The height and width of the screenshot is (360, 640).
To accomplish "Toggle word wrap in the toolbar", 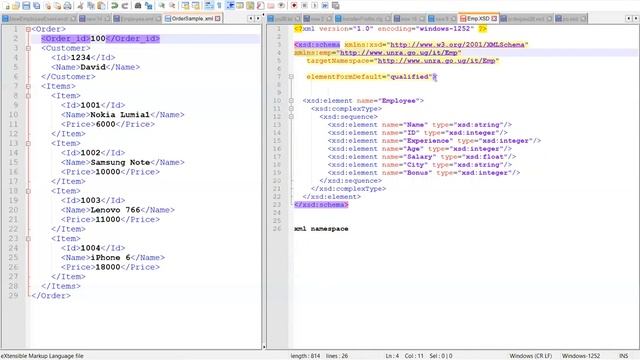I will point(209,6).
